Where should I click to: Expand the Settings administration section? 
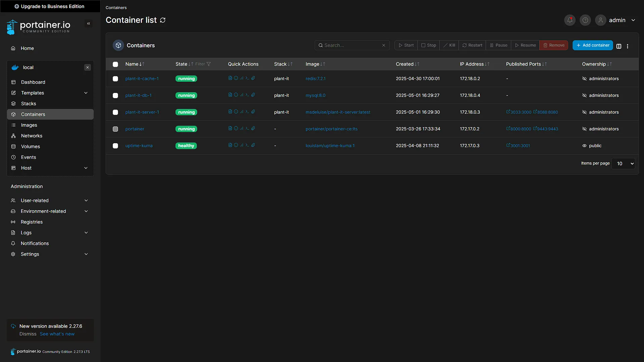(x=50, y=254)
